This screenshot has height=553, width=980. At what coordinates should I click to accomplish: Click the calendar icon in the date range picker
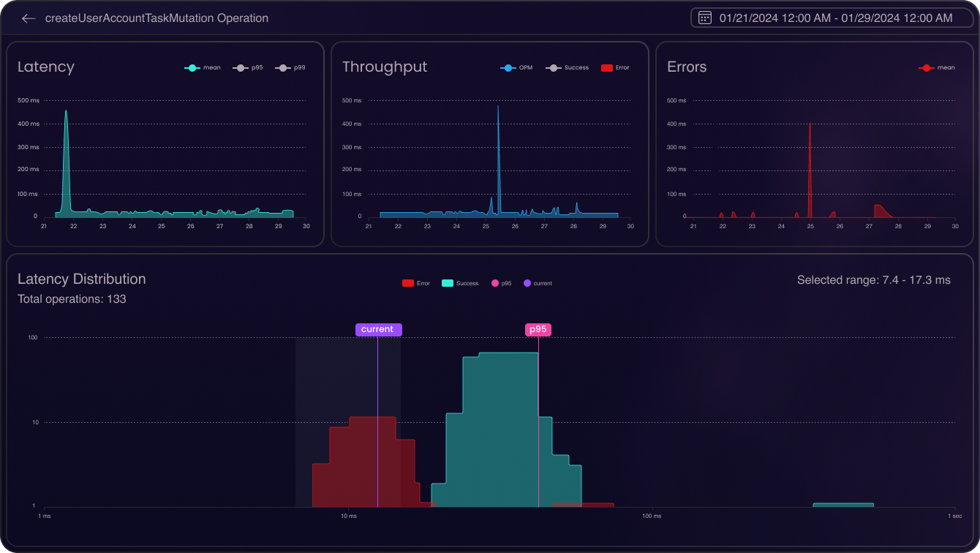pyautogui.click(x=704, y=17)
